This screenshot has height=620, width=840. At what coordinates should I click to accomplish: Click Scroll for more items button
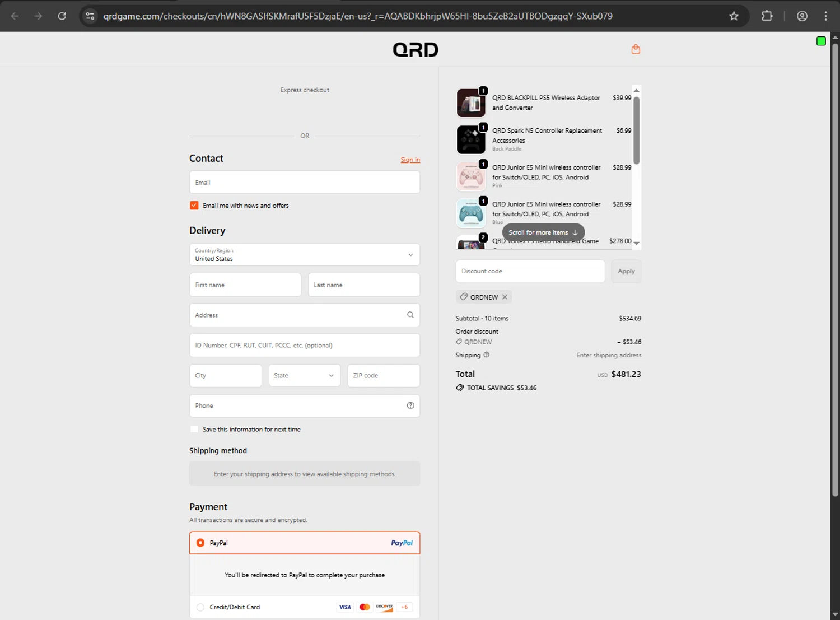tap(543, 232)
